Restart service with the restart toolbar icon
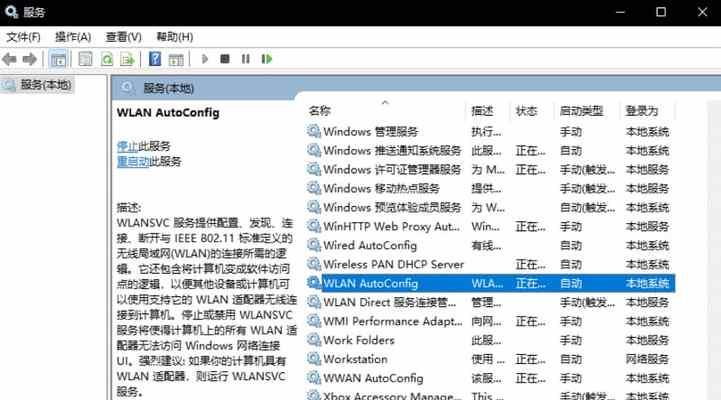The height and width of the screenshot is (400, 721). point(267,59)
